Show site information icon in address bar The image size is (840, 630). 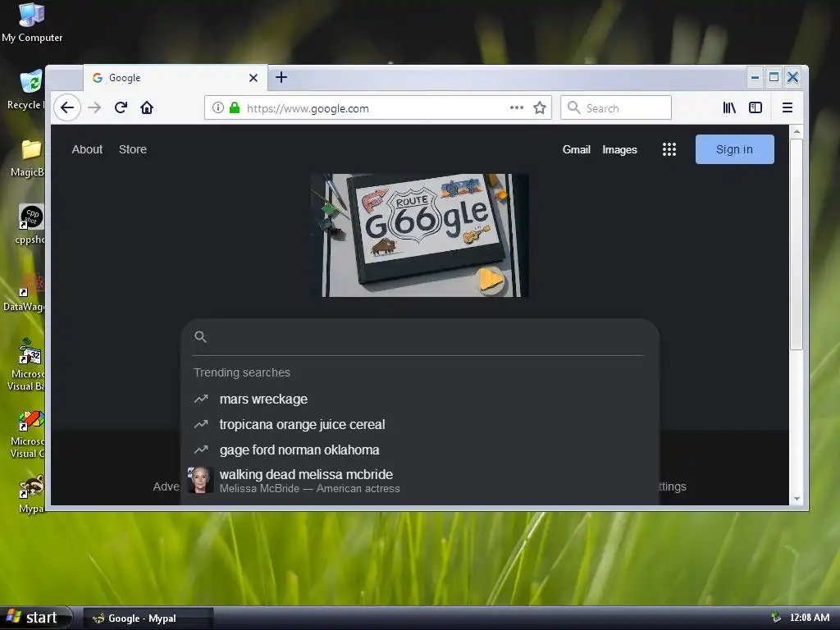coord(218,107)
